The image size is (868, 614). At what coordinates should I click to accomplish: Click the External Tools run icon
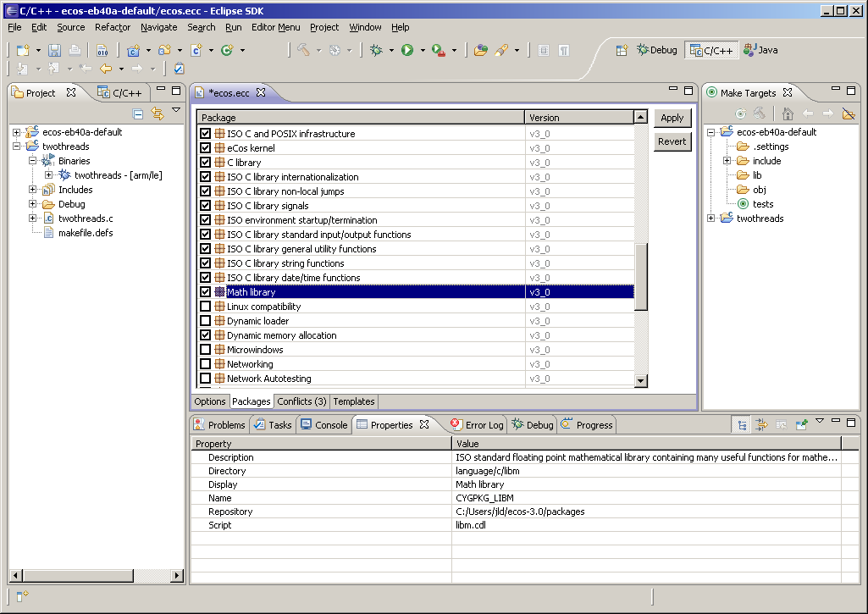(439, 50)
